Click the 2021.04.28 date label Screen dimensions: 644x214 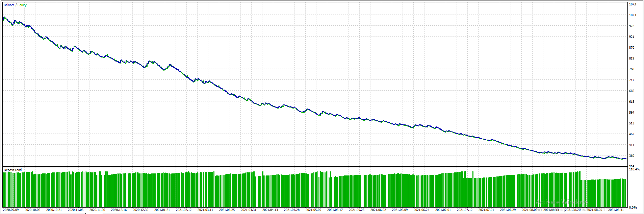pos(292,210)
